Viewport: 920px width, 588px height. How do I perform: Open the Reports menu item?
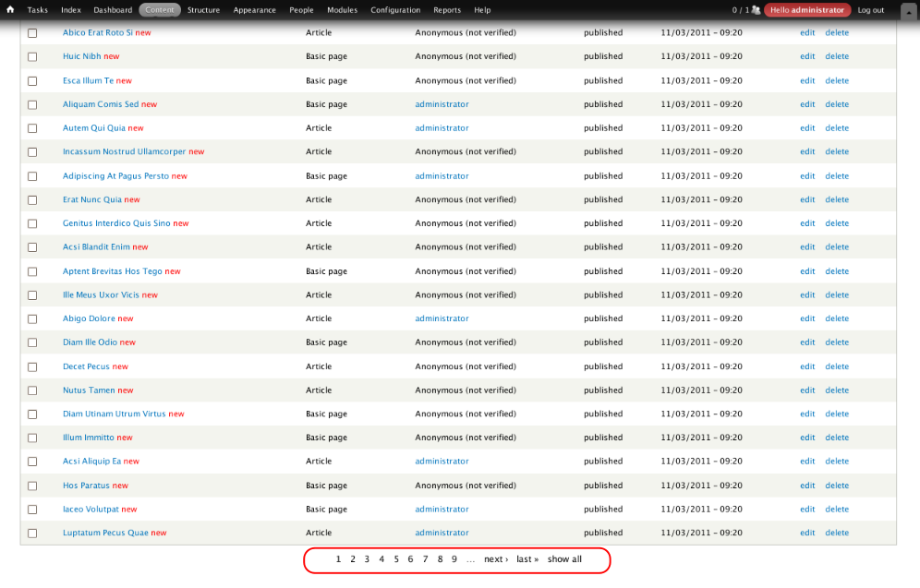[x=447, y=10]
